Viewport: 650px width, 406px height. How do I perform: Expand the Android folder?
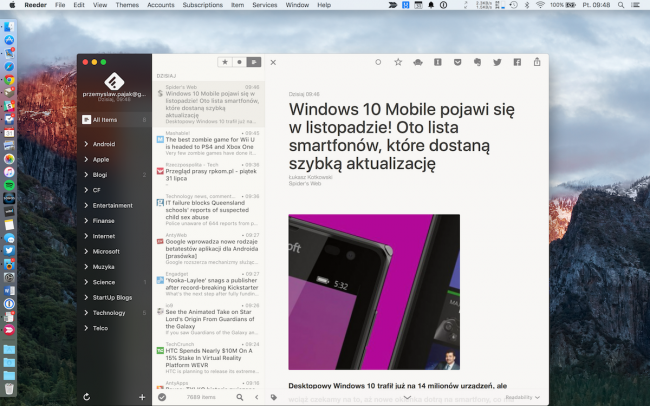point(86,144)
